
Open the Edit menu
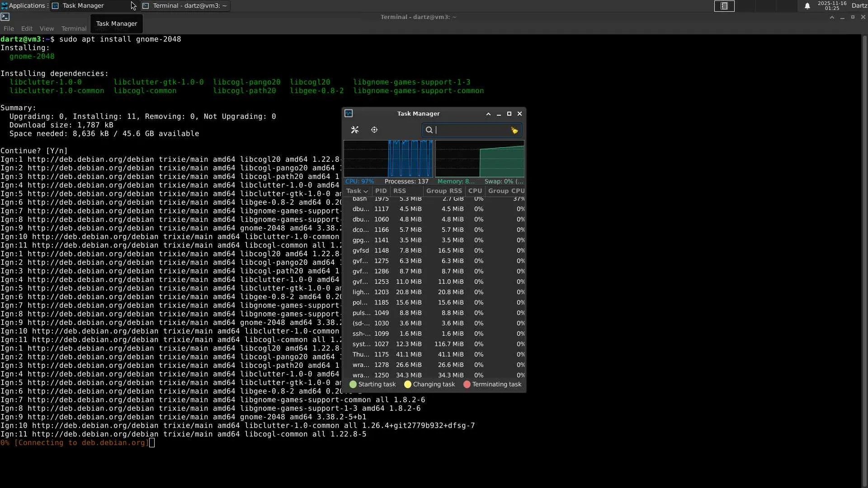pos(27,28)
